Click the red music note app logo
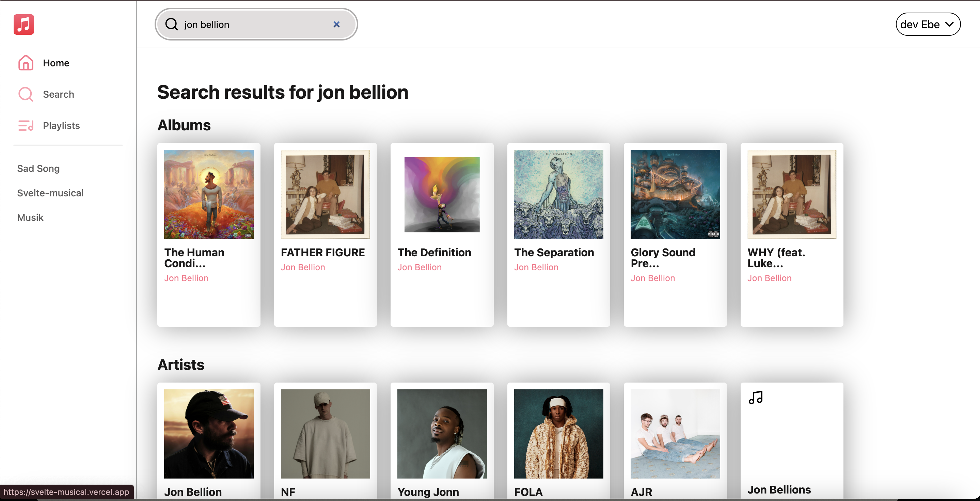This screenshot has height=501, width=980. click(23, 24)
